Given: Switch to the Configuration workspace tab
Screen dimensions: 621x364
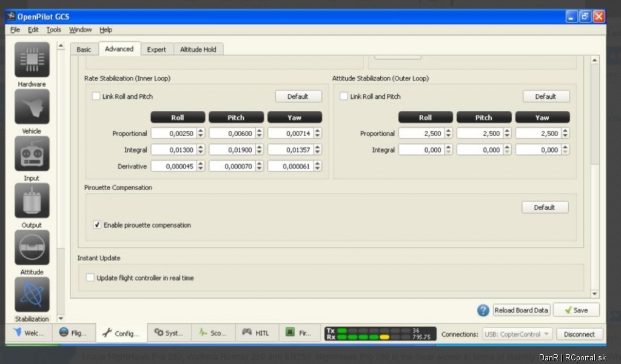Looking at the screenshot, I should [x=121, y=333].
